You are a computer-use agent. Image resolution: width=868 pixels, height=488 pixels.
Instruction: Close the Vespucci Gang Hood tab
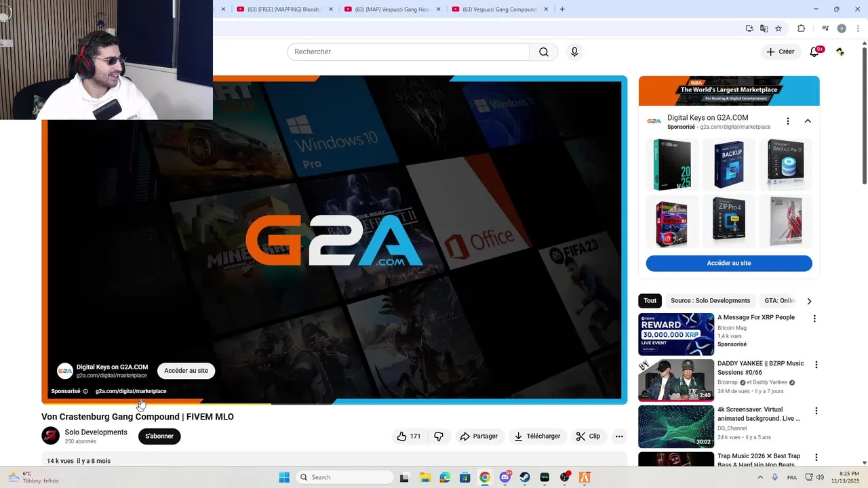pos(439,9)
